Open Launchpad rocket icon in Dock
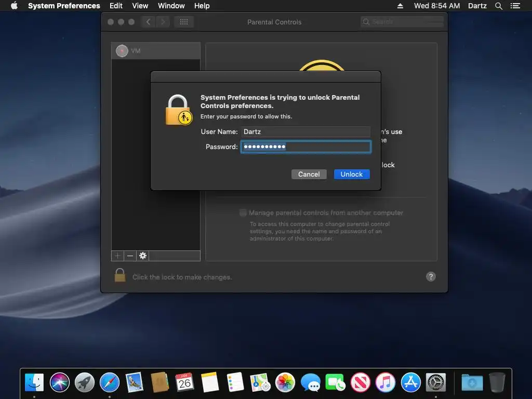Image resolution: width=532 pixels, height=399 pixels. pyautogui.click(x=85, y=382)
